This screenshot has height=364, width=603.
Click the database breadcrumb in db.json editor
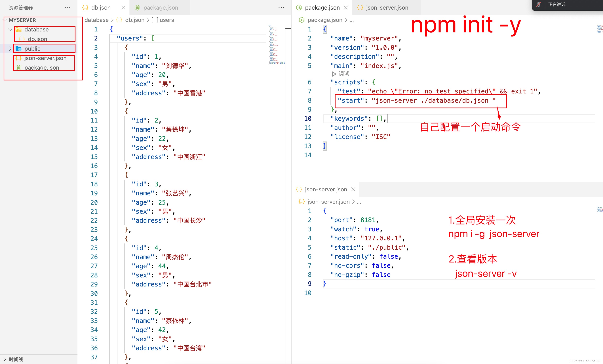(x=96, y=20)
